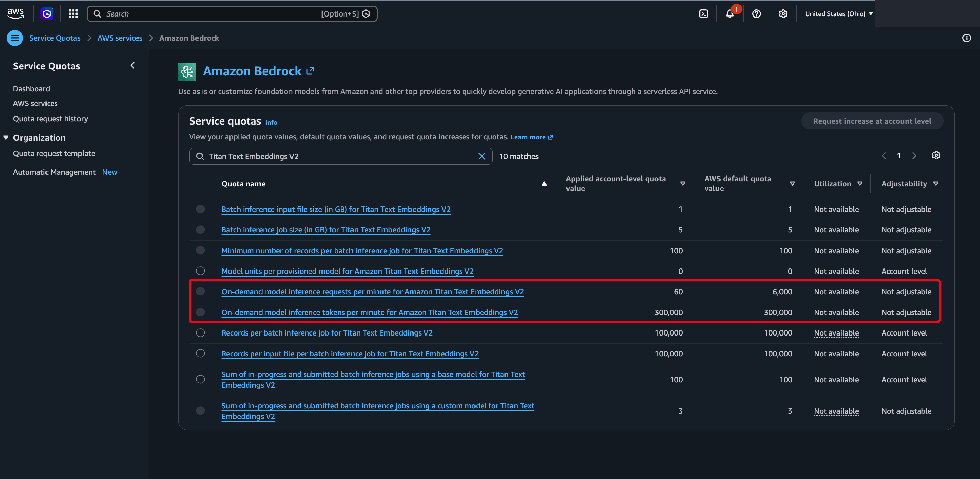Viewport: 980px width, 479px height.
Task: Open the AWS home logo
Action: (16, 14)
